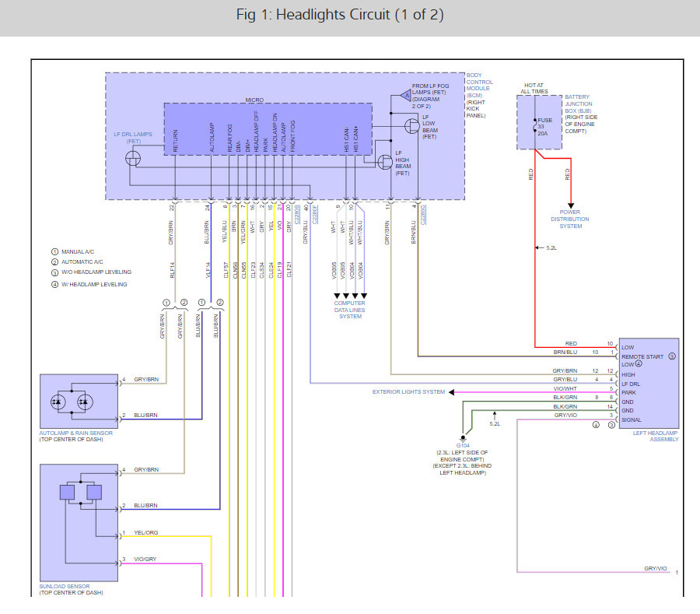Open the C2280F connector link
This screenshot has width=700, height=614.
click(315, 214)
